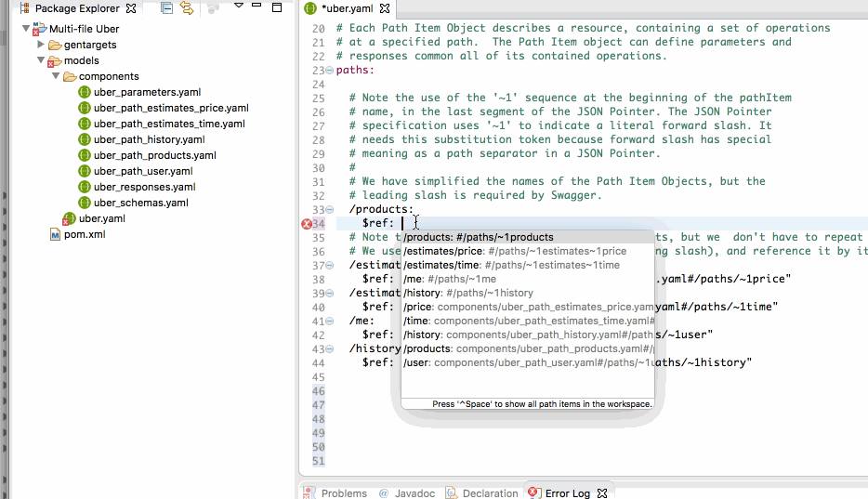This screenshot has height=499, width=868.
Task: Open uber_schemas.yaml file
Action: point(140,203)
